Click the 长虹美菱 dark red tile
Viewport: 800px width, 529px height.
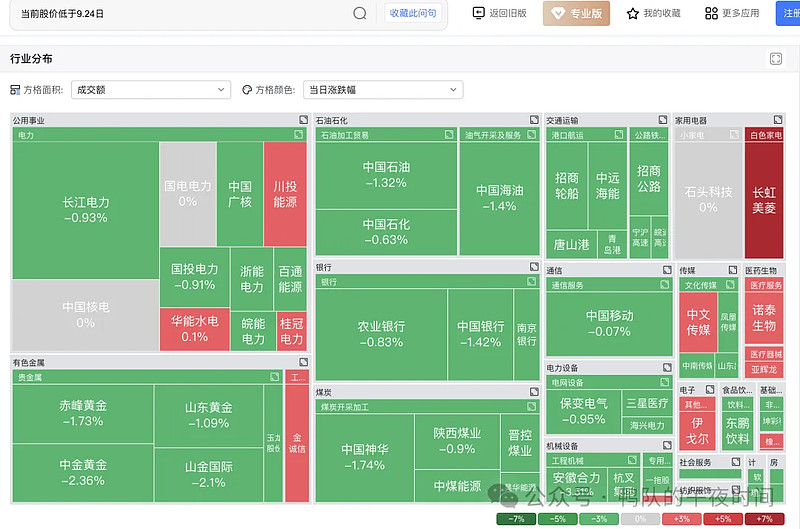pyautogui.click(x=764, y=200)
